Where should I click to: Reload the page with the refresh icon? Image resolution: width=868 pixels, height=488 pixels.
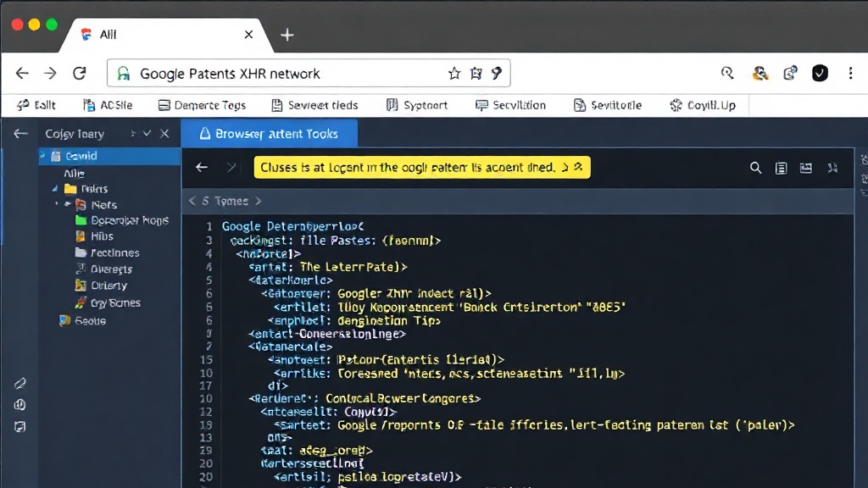tap(80, 73)
